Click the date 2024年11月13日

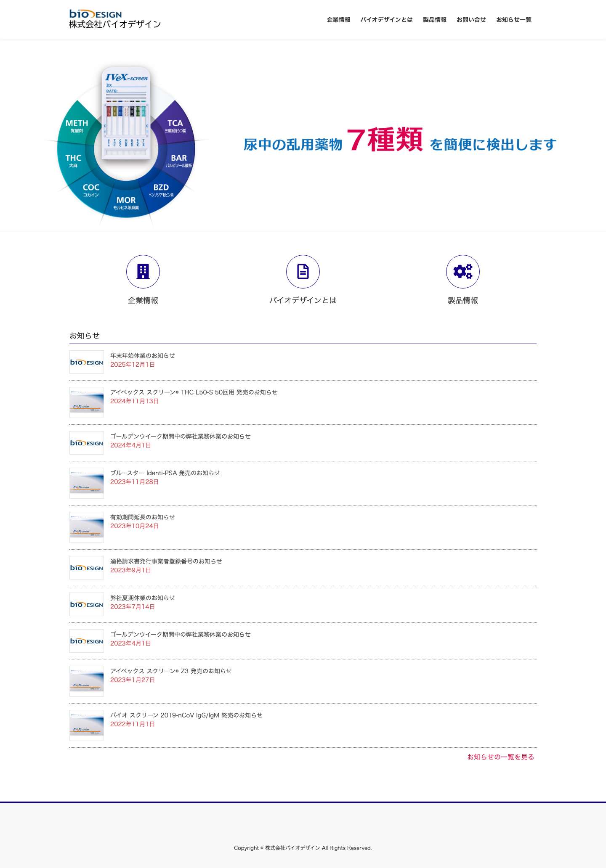[135, 401]
